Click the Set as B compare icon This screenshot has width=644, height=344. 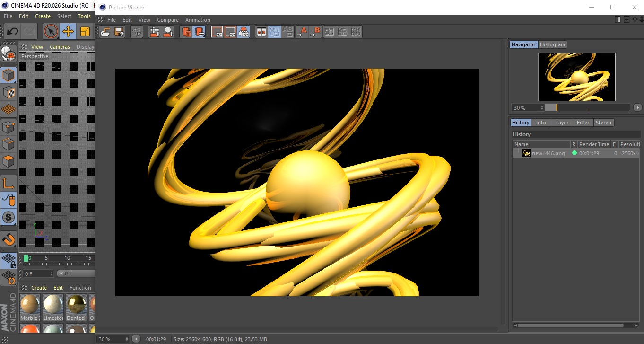tap(314, 32)
